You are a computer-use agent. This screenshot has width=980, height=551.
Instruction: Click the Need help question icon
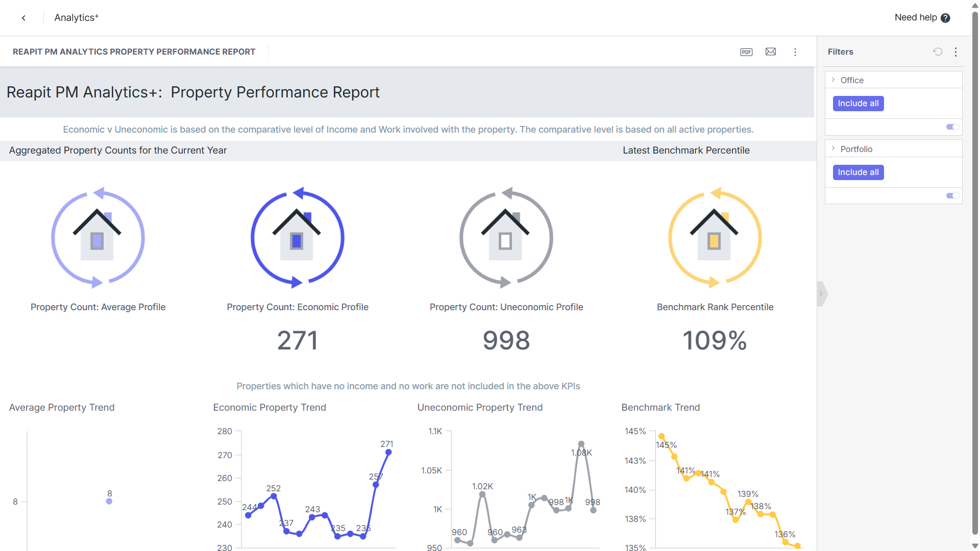click(x=945, y=18)
